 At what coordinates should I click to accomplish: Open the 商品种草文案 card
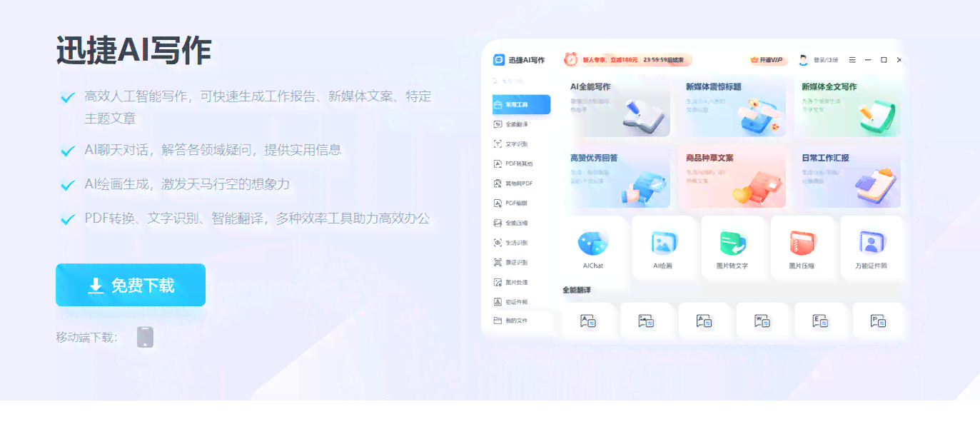point(732,176)
